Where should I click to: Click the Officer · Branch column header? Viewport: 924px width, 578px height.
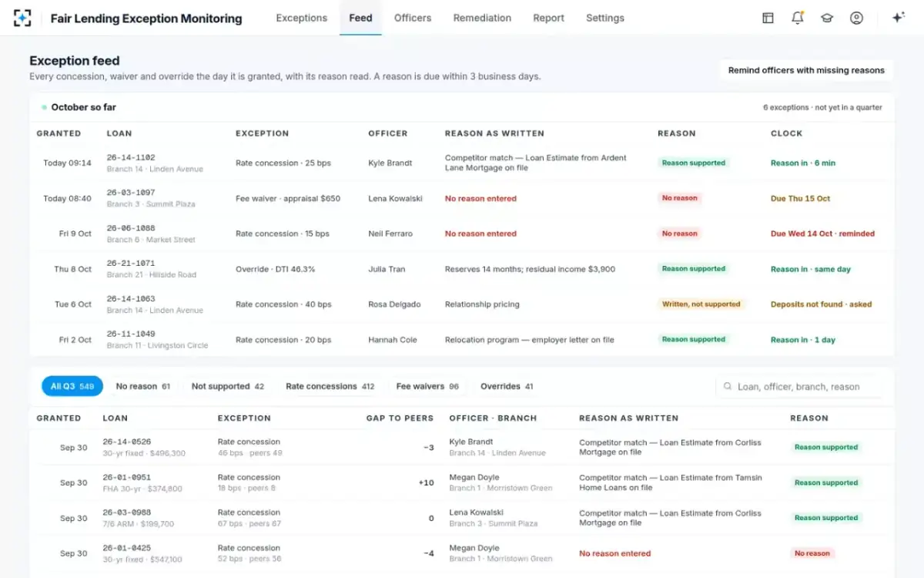(493, 418)
